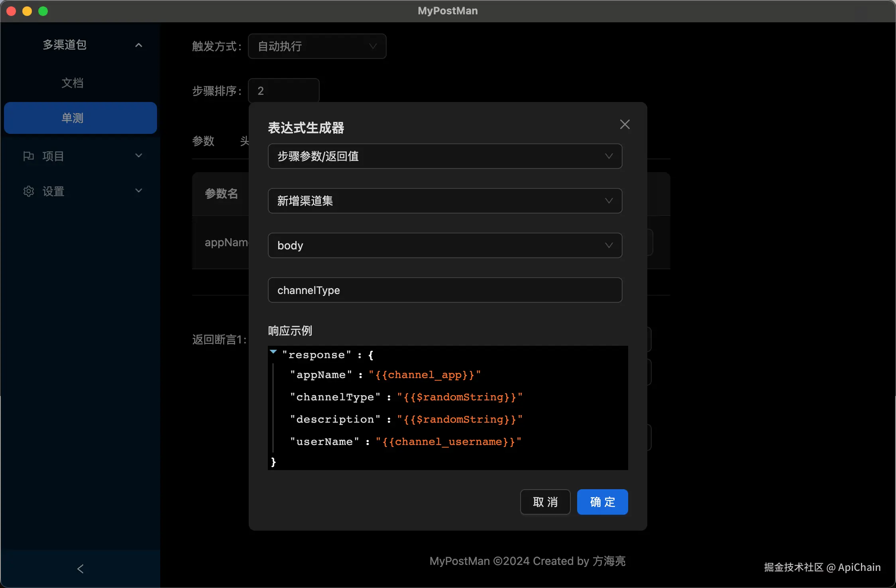The width and height of the screenshot is (896, 588).
Task: Collapse the response JSON tree triangle
Action: 273,352
